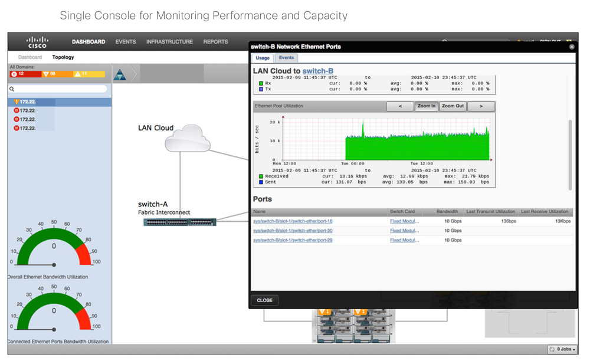Switch to the Events tab in the dialog
The height and width of the screenshot is (364, 590).
287,58
